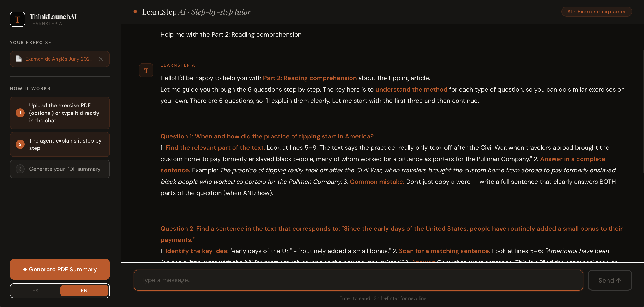Image resolution: width=644 pixels, height=307 pixels.
Task: Select the EN language option
Action: 84,290
